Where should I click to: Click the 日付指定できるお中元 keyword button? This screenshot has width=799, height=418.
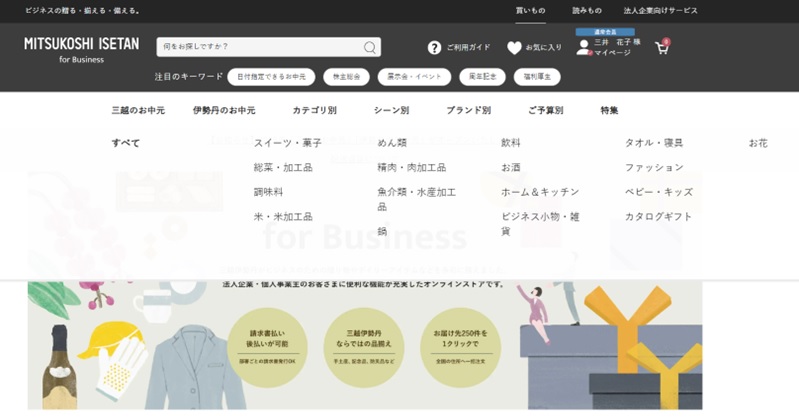click(x=271, y=77)
